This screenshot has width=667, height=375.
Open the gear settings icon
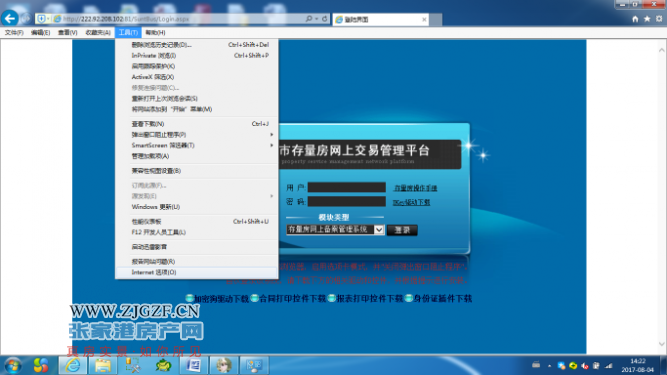click(x=659, y=19)
